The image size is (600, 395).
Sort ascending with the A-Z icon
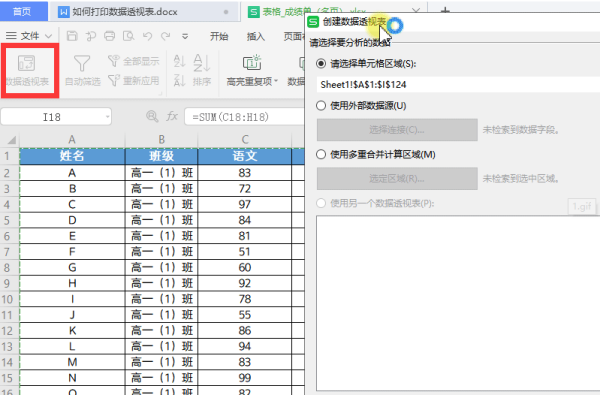click(x=179, y=61)
